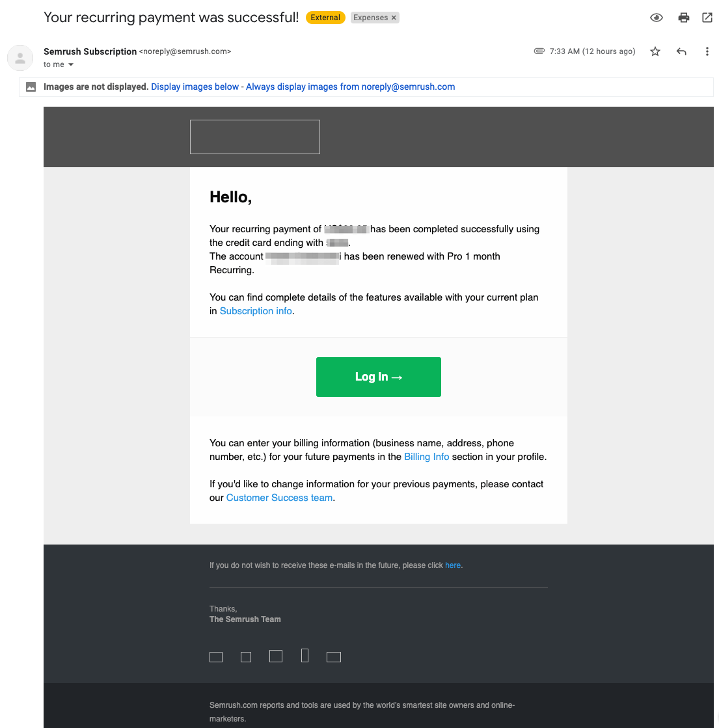Image resolution: width=719 pixels, height=728 pixels.
Task: Remove the Expenses label
Action: click(394, 18)
